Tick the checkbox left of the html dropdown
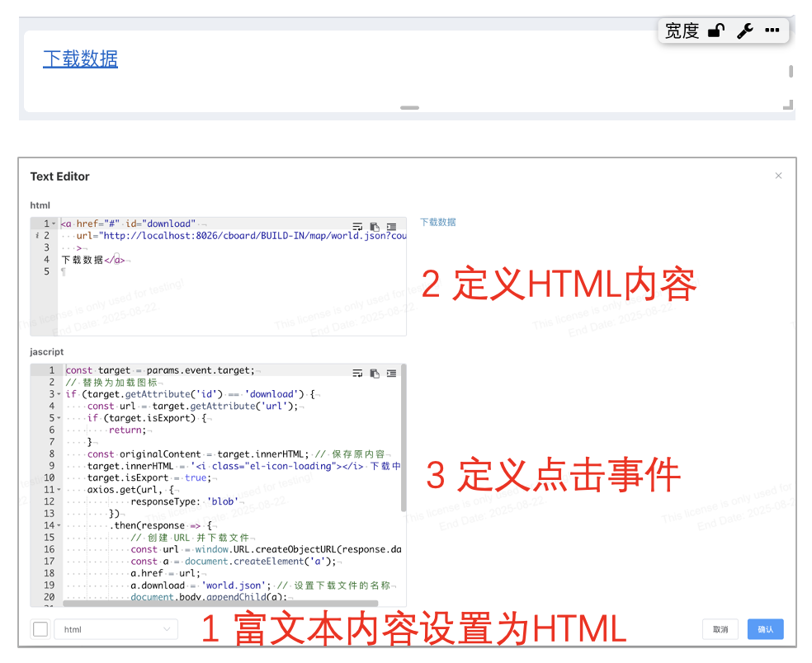Screen dimensions: 812x663 coord(40,629)
